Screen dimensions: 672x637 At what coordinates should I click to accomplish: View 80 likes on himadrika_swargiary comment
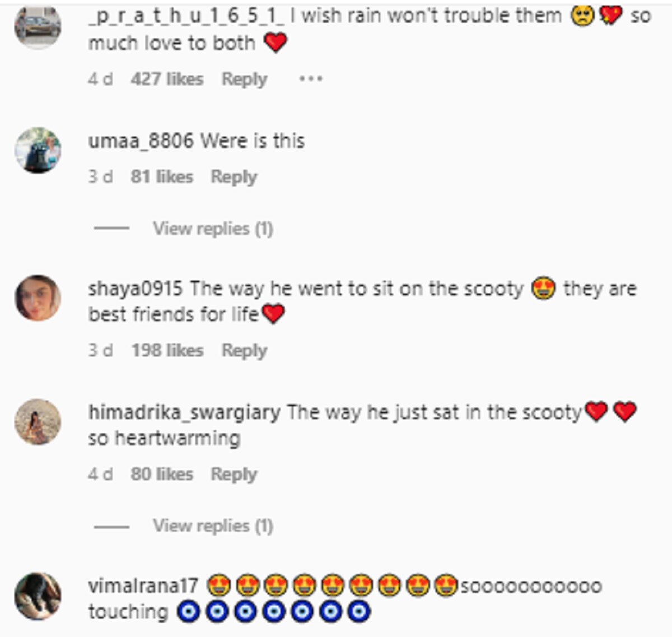click(162, 475)
